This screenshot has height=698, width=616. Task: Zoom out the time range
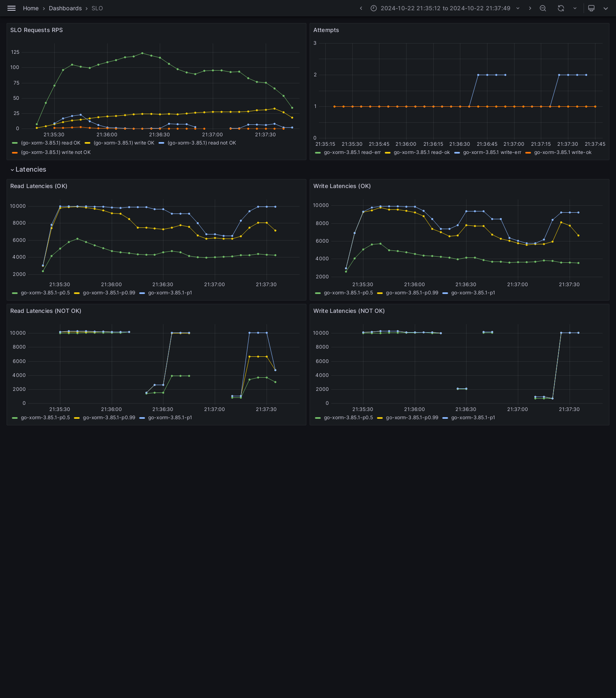tap(543, 8)
